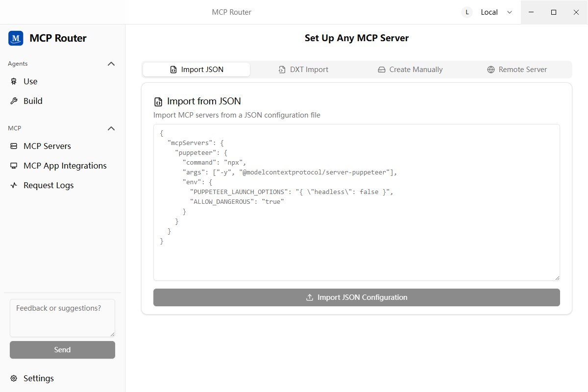Click the Use agent robot icon

(14, 81)
